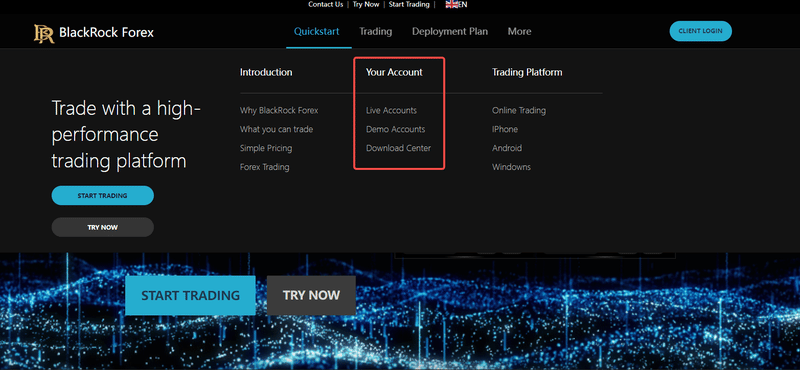Open the More menu
800x370 pixels.
pyautogui.click(x=519, y=32)
